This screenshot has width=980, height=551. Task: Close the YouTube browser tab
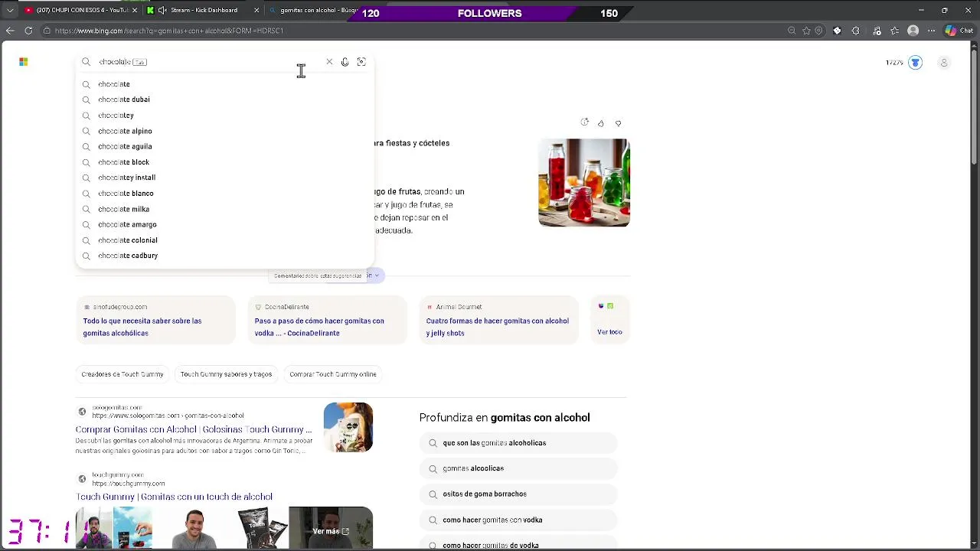point(135,11)
